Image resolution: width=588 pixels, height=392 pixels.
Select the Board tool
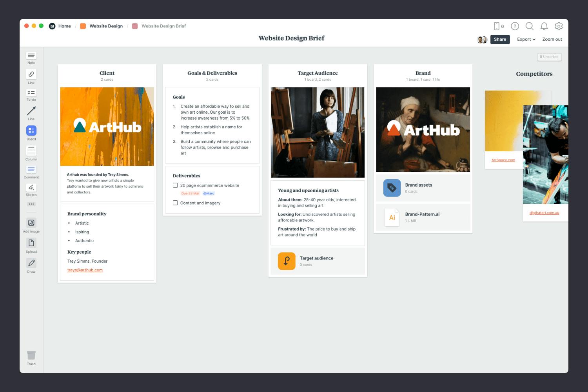tap(31, 131)
